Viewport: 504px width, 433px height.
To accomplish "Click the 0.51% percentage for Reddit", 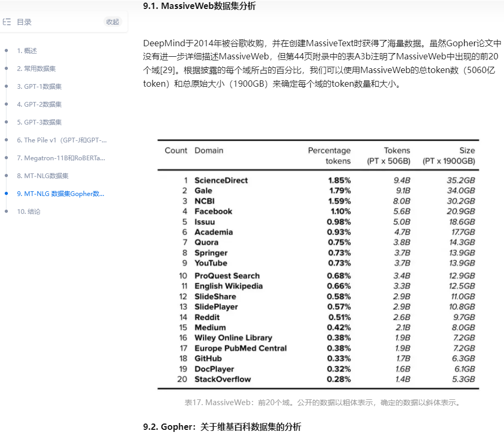I will [340, 317].
